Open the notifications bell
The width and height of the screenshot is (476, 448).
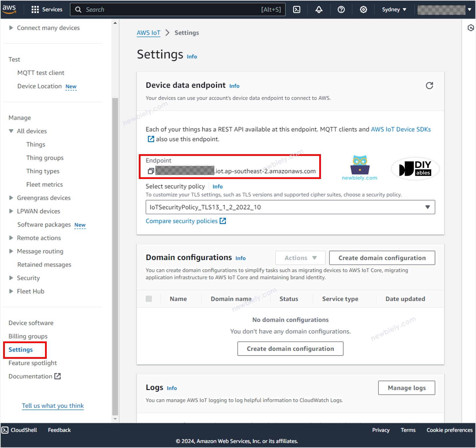tap(319, 9)
